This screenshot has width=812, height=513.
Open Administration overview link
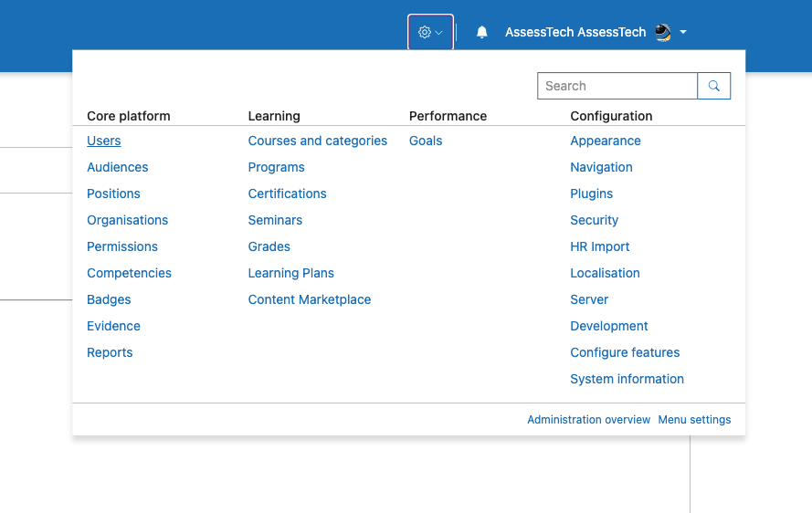click(589, 420)
